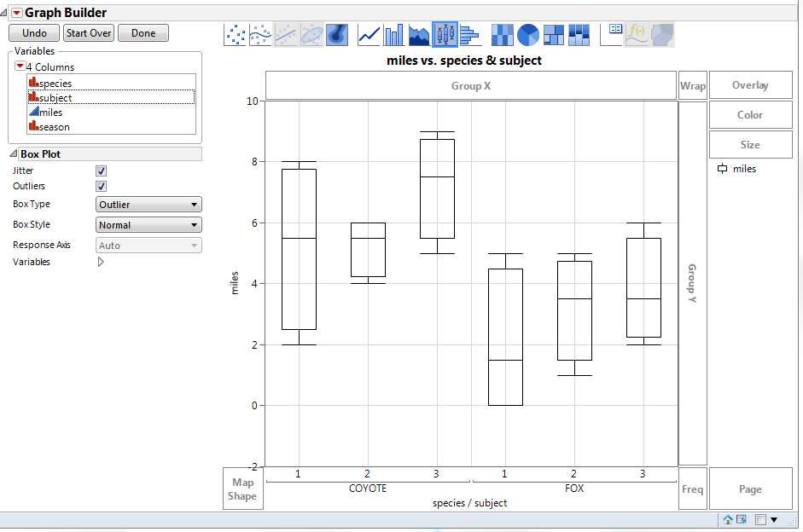
Task: Select the Formula element icon
Action: pyautogui.click(x=637, y=35)
